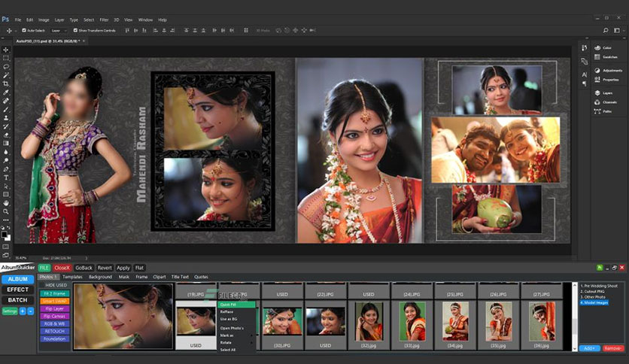Click the foreground color swatch

click(4, 235)
